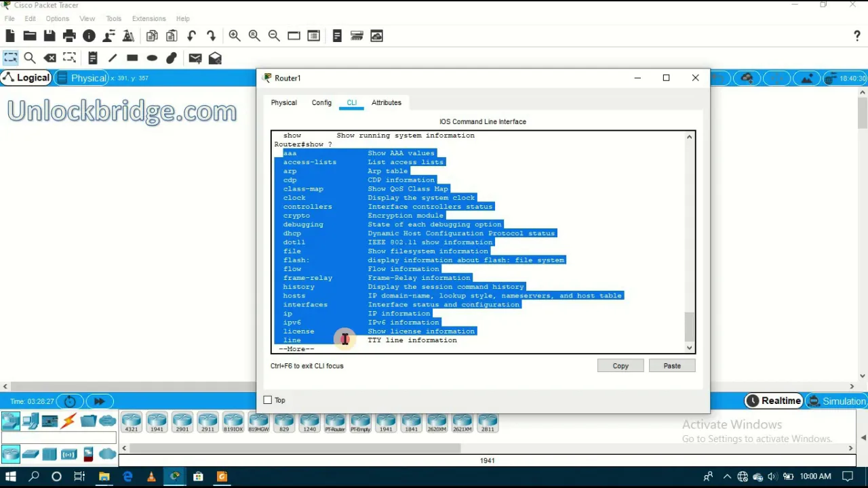This screenshot has width=868, height=488.
Task: Choose the Draw Ellipse tool
Action: click(x=152, y=58)
